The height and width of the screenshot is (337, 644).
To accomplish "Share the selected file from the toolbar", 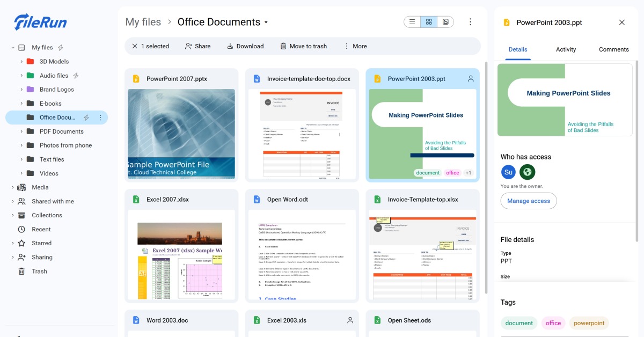I will pyautogui.click(x=197, y=46).
